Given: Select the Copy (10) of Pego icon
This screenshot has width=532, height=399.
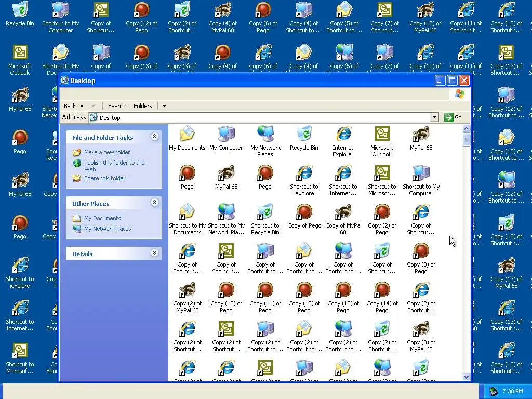Looking at the screenshot, I should pyautogui.click(x=226, y=298).
